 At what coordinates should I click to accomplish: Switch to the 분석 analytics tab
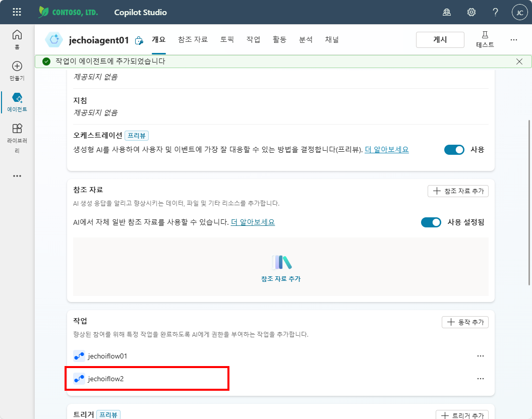click(x=306, y=40)
